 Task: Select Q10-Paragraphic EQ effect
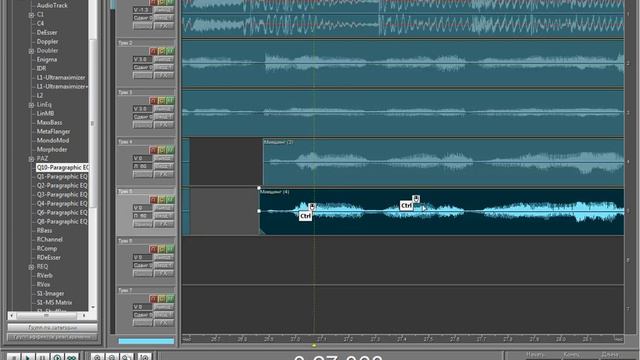point(62,167)
